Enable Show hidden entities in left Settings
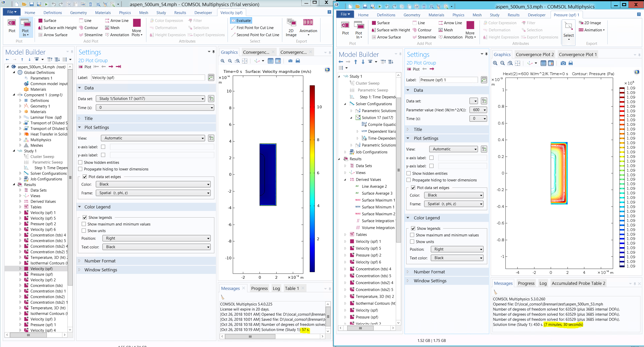 click(x=80, y=163)
